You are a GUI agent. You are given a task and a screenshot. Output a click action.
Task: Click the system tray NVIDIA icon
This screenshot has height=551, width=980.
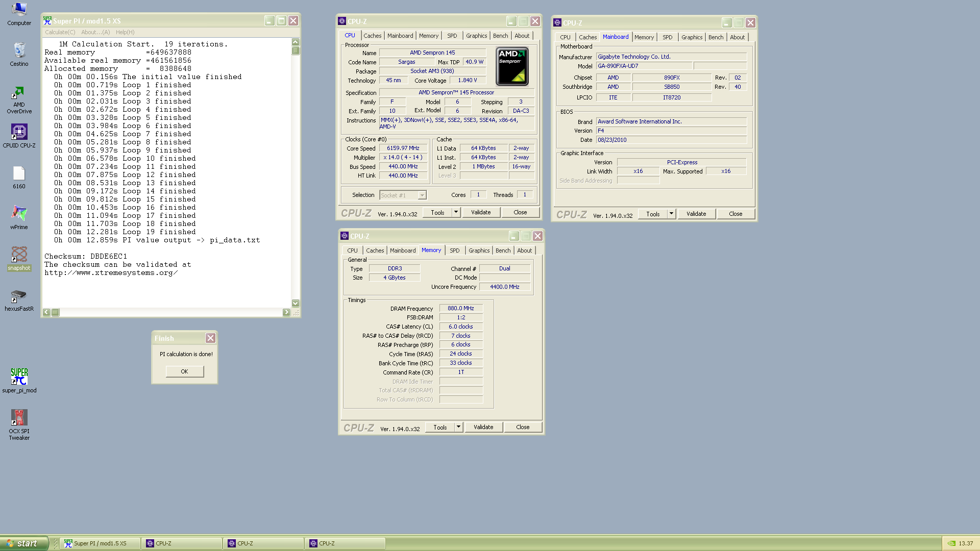click(951, 543)
